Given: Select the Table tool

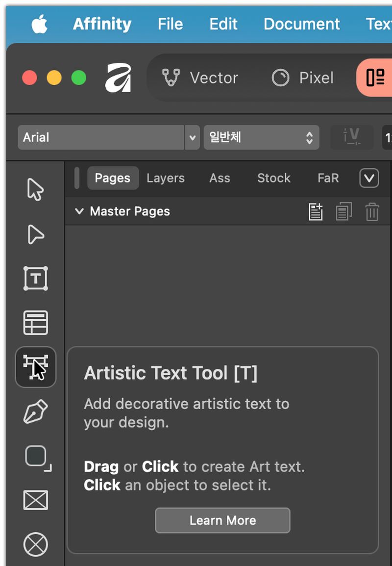Looking at the screenshot, I should (35, 323).
